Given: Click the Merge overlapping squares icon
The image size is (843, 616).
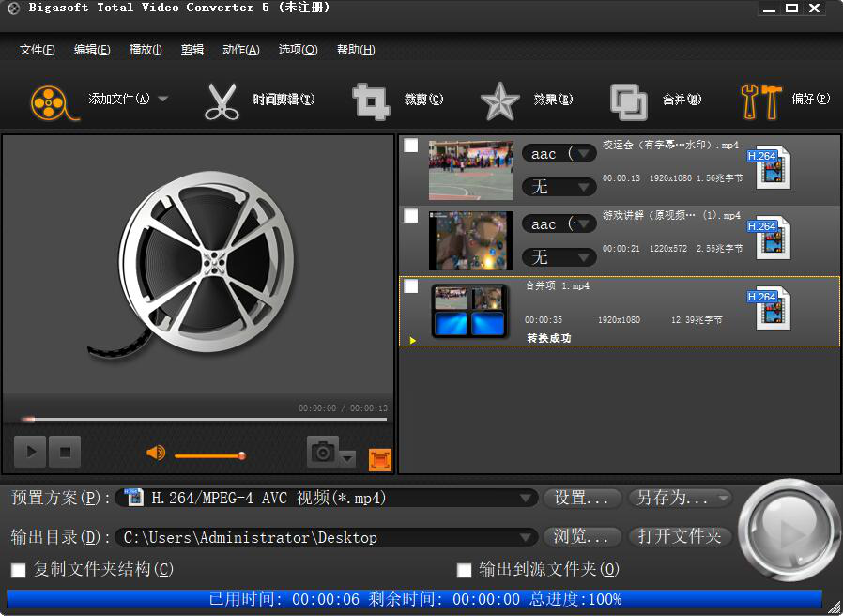Looking at the screenshot, I should (x=628, y=100).
